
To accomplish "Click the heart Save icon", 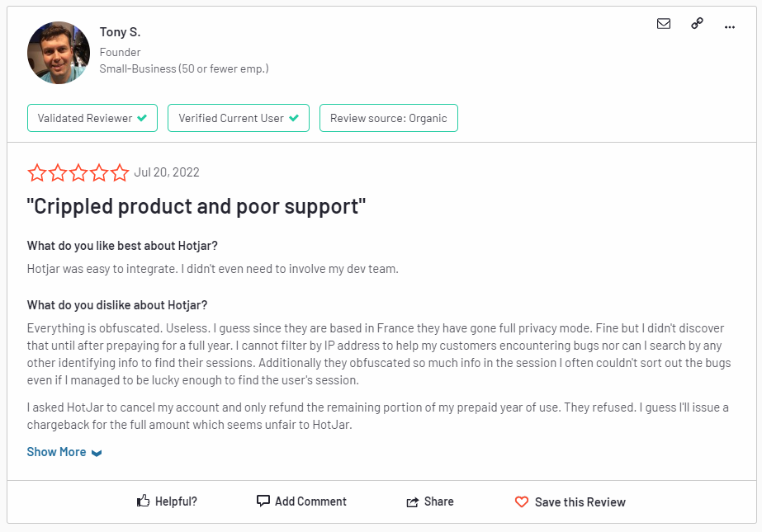I will [521, 501].
